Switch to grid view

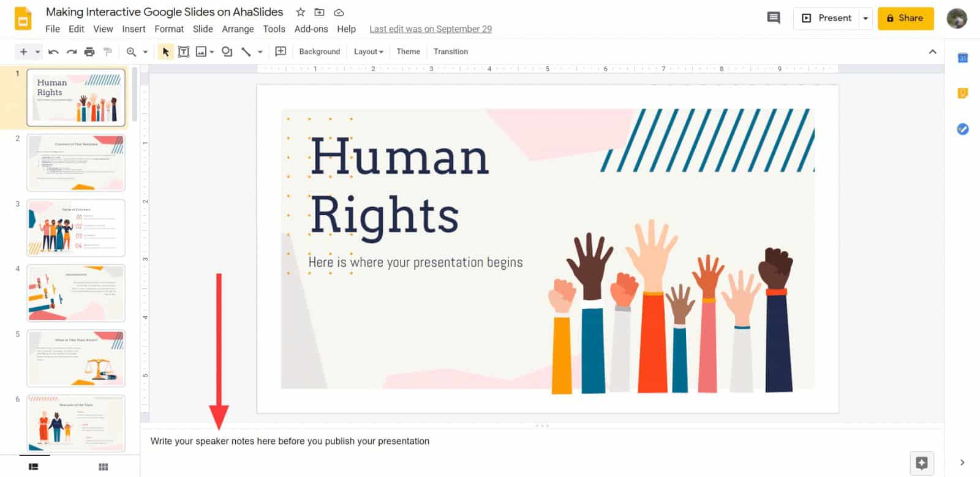(x=104, y=467)
